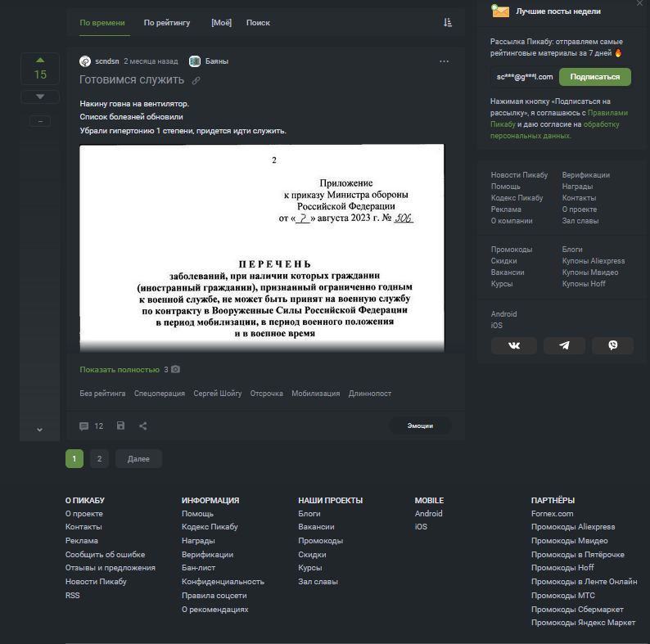Select the Спецоперация tag
Viewport: 650px width, 644px height.
tap(159, 394)
